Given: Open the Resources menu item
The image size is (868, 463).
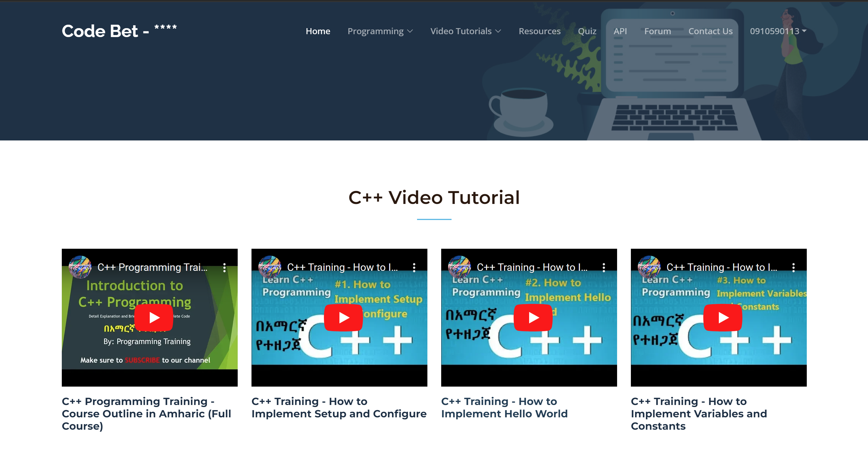Looking at the screenshot, I should 539,31.
